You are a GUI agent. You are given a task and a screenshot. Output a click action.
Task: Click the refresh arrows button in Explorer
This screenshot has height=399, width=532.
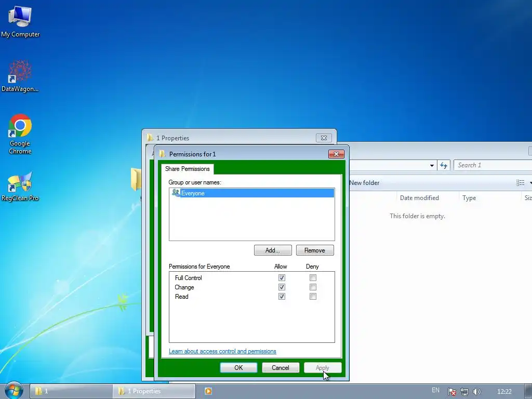(444, 165)
